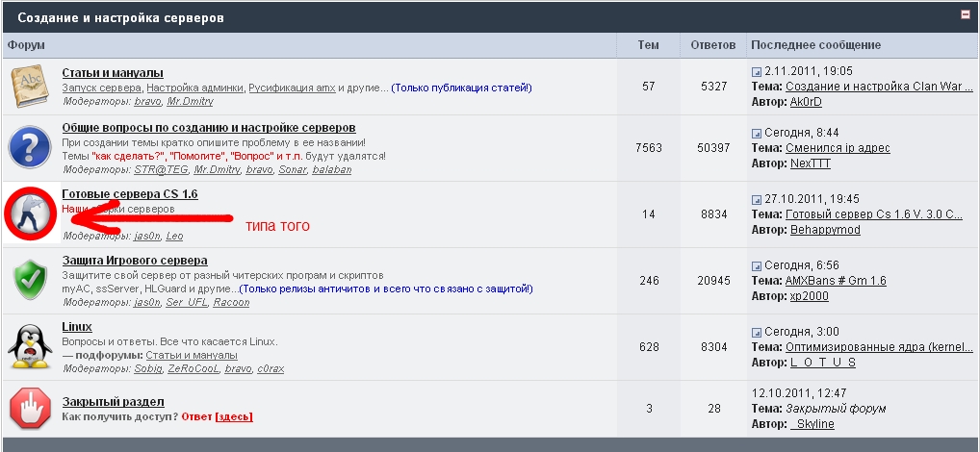Viewport: 980px width, 452px height.
Task: Open the Защита Игрового сервера forum
Action: click(135, 261)
